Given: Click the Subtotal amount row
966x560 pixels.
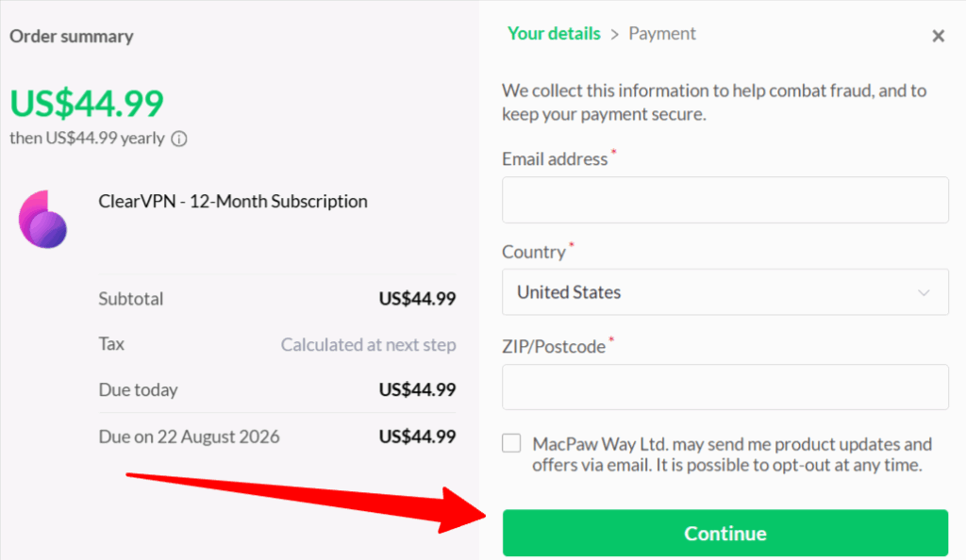Looking at the screenshot, I should click(x=277, y=299).
